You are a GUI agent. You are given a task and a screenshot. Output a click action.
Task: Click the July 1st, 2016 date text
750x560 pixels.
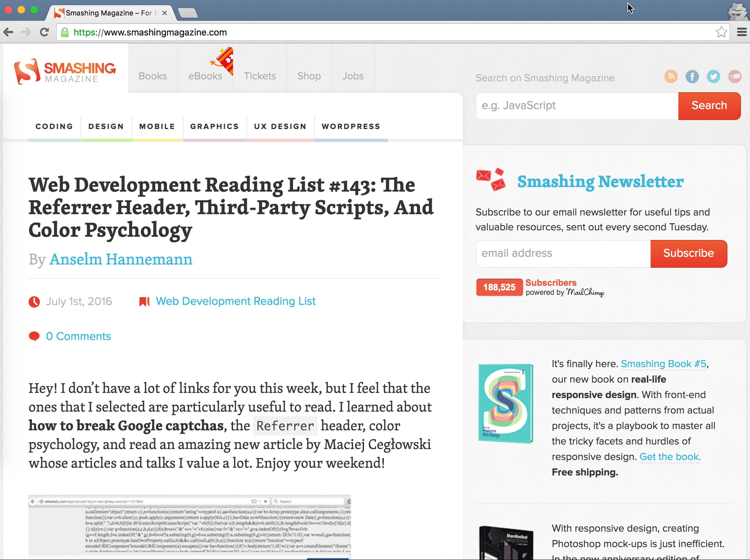click(x=79, y=301)
